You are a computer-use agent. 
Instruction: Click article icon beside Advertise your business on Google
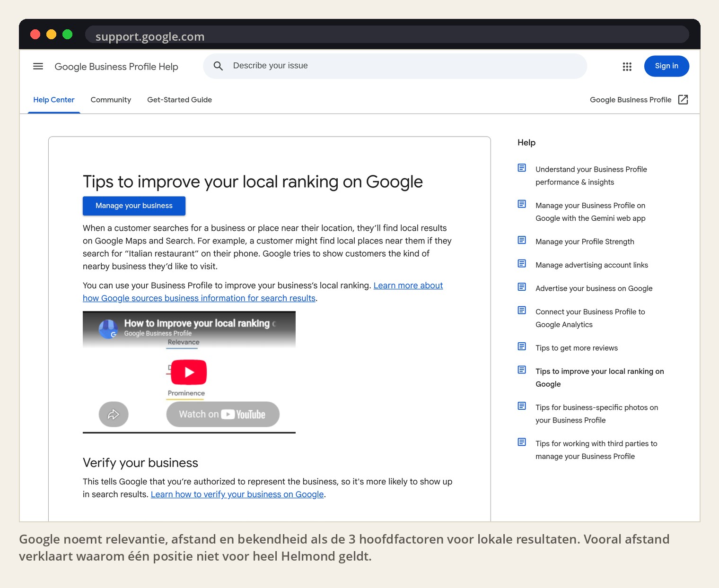[x=522, y=287]
